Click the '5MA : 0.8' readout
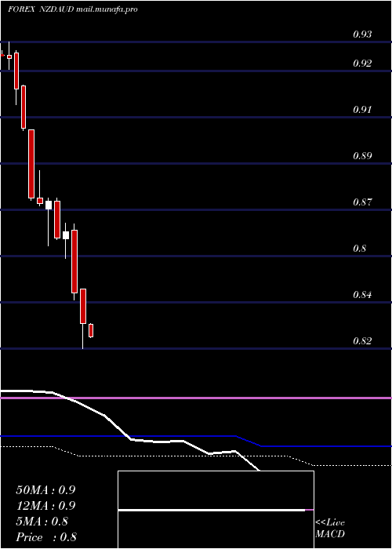Viewport: 392px width, 549px height. pos(42,522)
